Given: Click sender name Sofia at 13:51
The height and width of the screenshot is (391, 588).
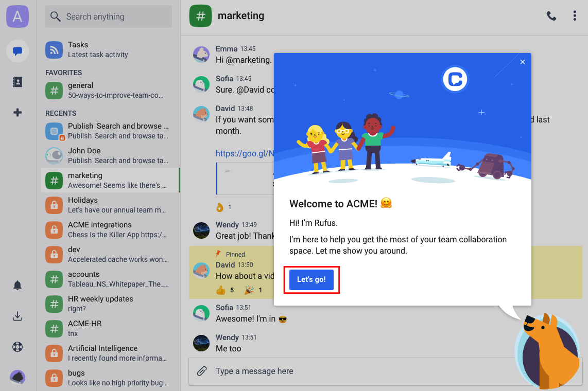Looking at the screenshot, I should [224, 308].
